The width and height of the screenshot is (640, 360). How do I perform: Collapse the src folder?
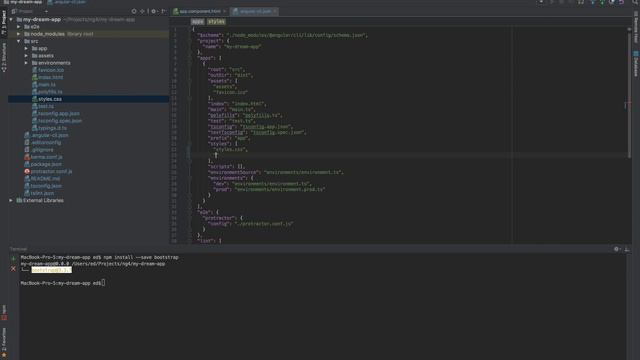coord(19,41)
